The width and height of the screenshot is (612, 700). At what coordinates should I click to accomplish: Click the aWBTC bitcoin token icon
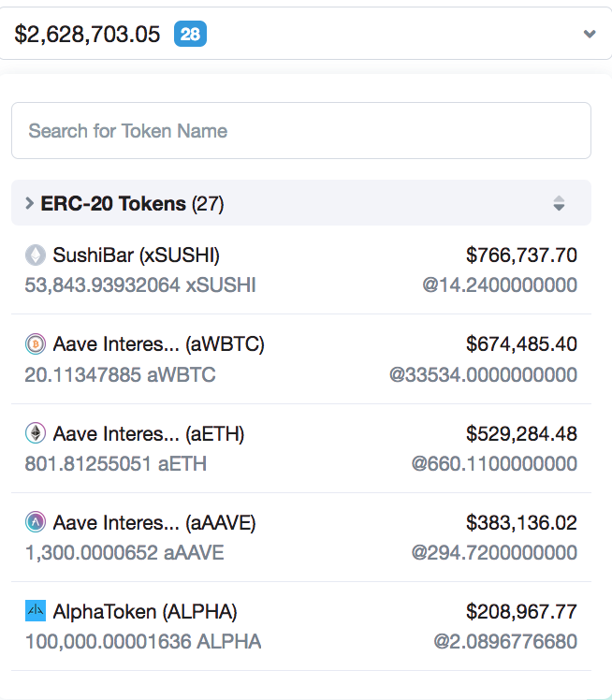[x=36, y=344]
